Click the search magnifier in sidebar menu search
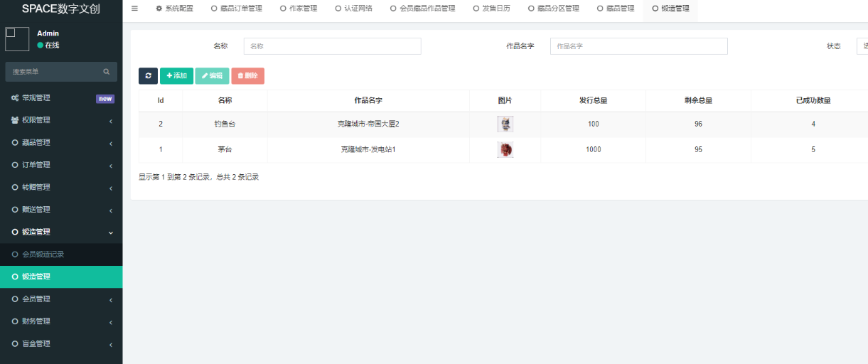The height and width of the screenshot is (364, 868). point(106,72)
